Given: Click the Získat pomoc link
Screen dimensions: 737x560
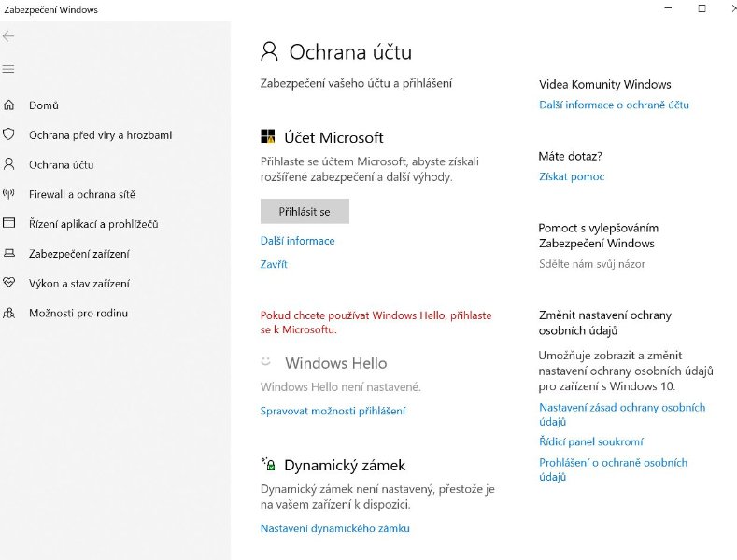Looking at the screenshot, I should (572, 176).
